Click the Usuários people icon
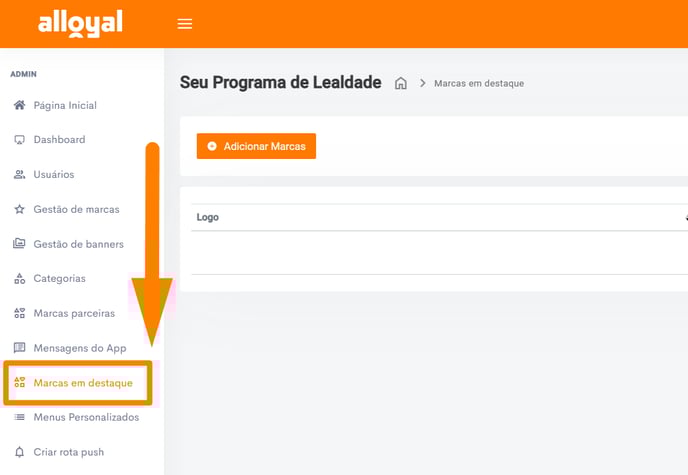 coord(19,175)
